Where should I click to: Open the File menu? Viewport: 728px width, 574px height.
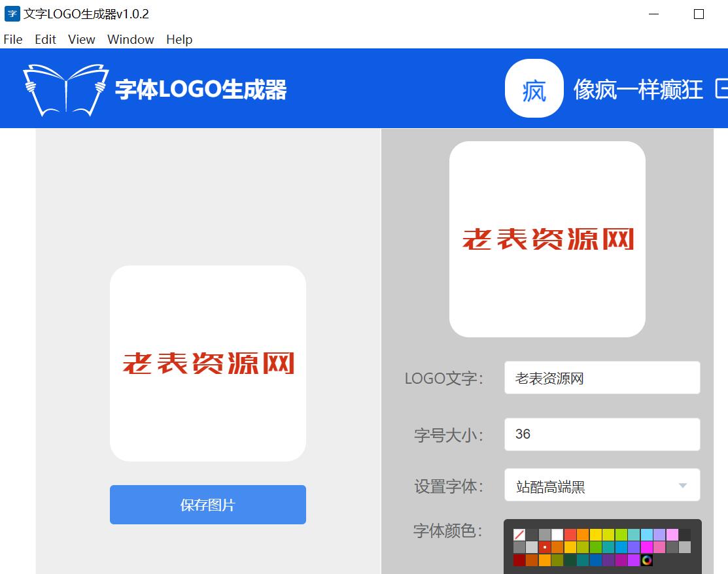13,39
